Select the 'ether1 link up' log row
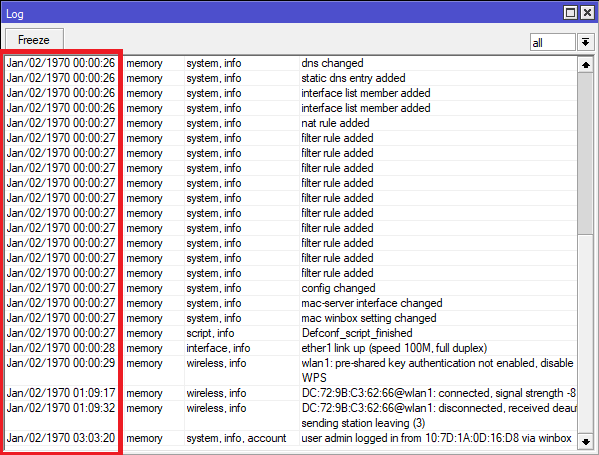 coord(290,348)
